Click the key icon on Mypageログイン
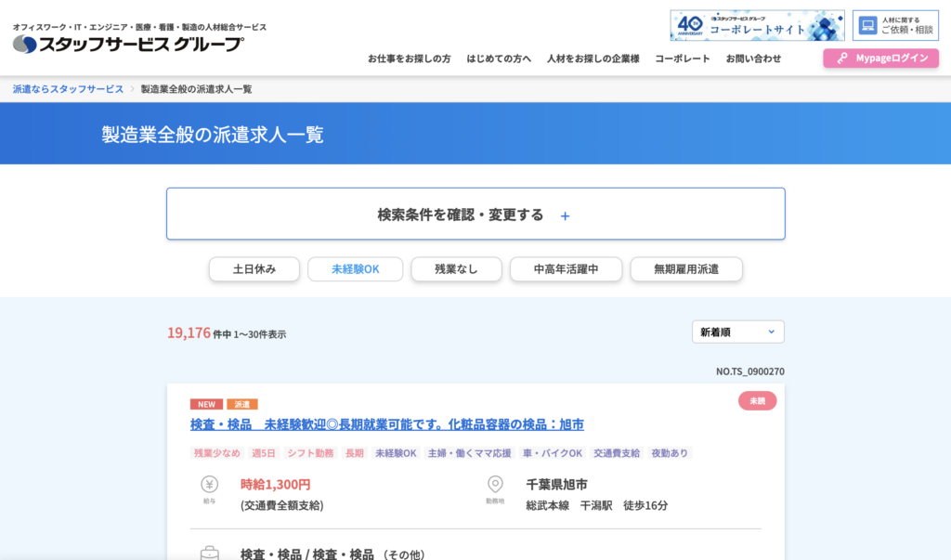Screen dimensions: 951x560 point(841,59)
